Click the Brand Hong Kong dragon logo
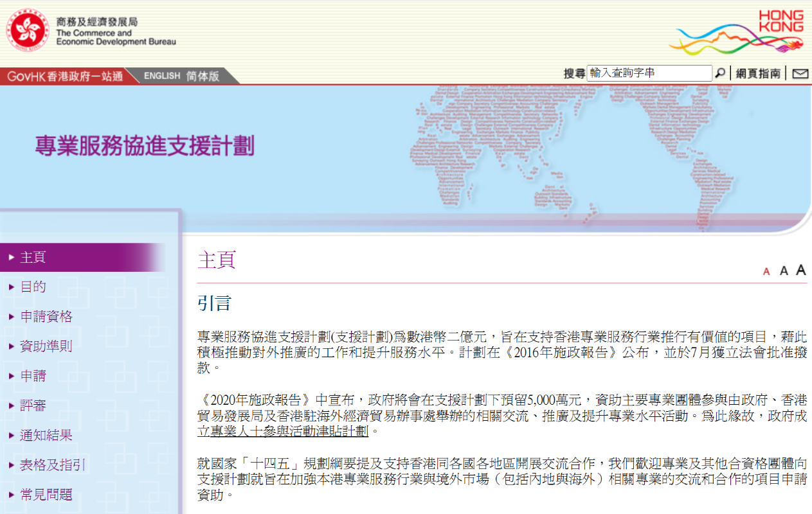The width and height of the screenshot is (812, 514). coord(737,32)
